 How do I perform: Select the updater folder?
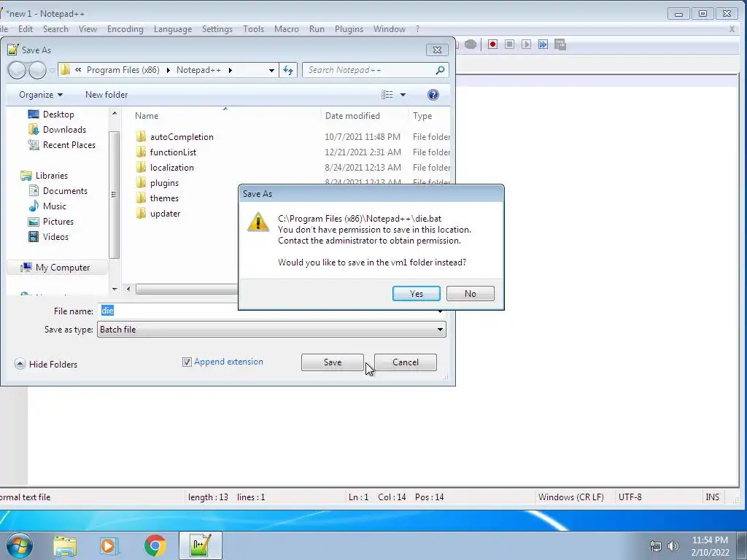165,214
